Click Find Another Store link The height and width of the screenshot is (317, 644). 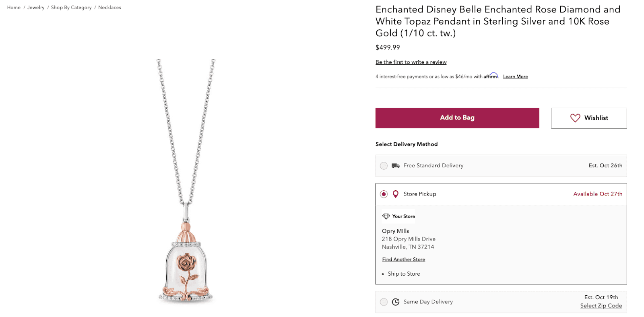point(403,259)
